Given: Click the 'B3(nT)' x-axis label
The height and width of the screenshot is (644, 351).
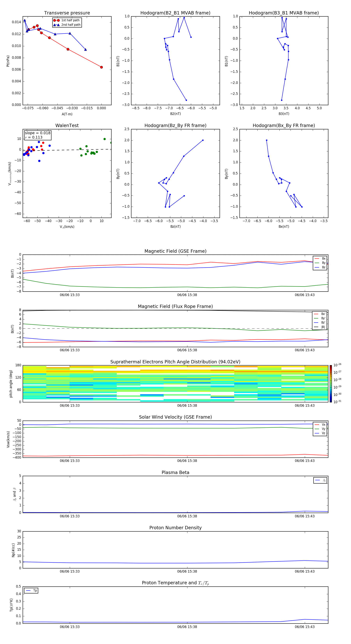Looking at the screenshot, I should 284,114.
